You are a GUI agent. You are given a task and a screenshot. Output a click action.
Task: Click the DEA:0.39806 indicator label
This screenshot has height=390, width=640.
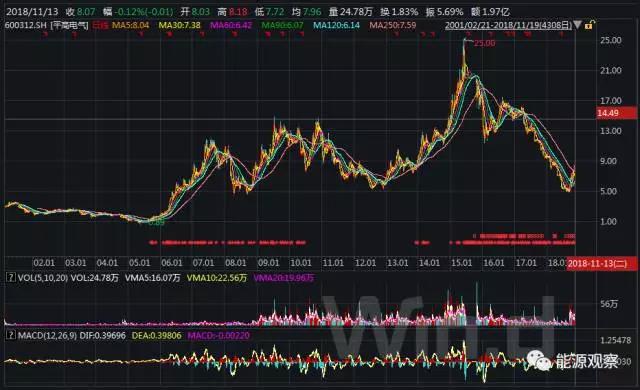pyautogui.click(x=156, y=336)
